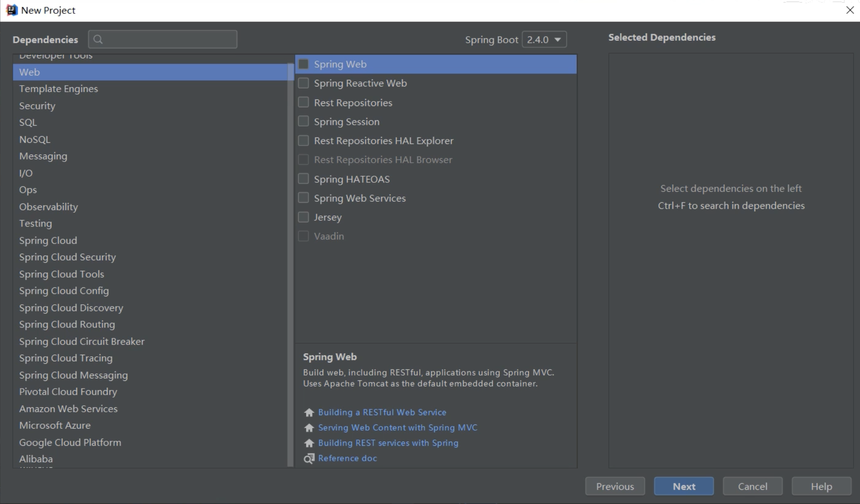Open the Reference doc link

click(348, 458)
